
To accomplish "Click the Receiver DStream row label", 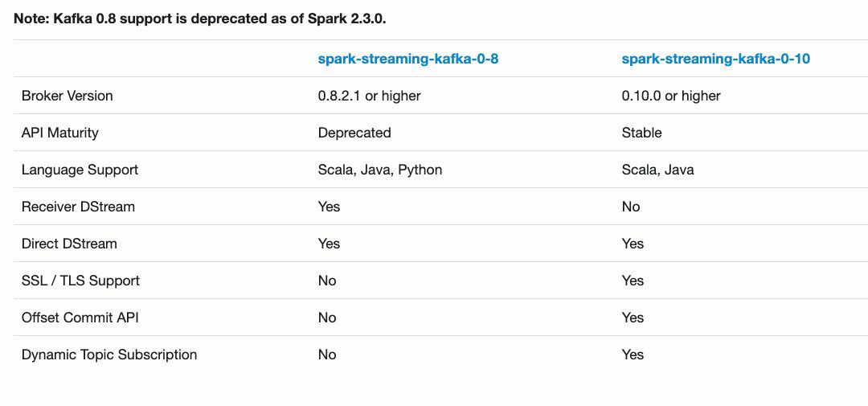I will tap(78, 207).
